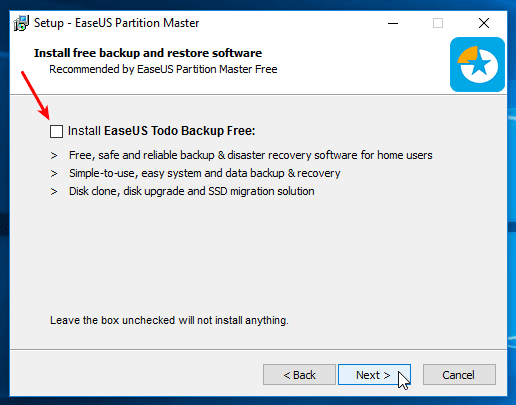Image resolution: width=516 pixels, height=405 pixels.
Task: Click the greyed-out maximize button
Action: (x=438, y=23)
